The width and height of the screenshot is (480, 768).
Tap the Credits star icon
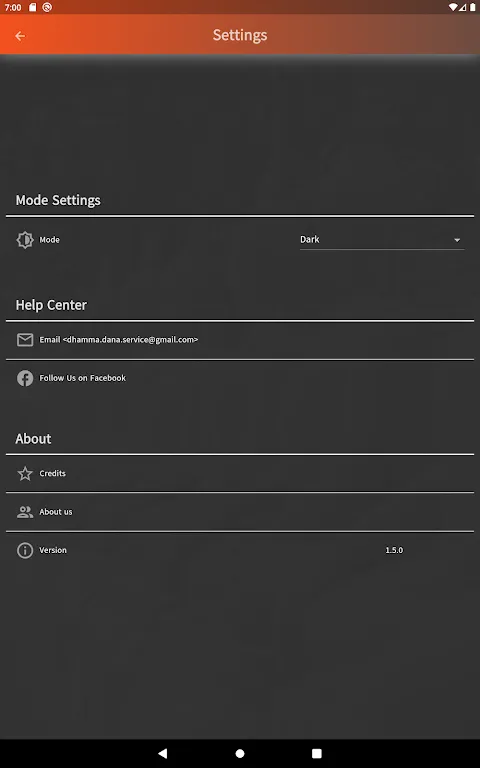pos(25,474)
